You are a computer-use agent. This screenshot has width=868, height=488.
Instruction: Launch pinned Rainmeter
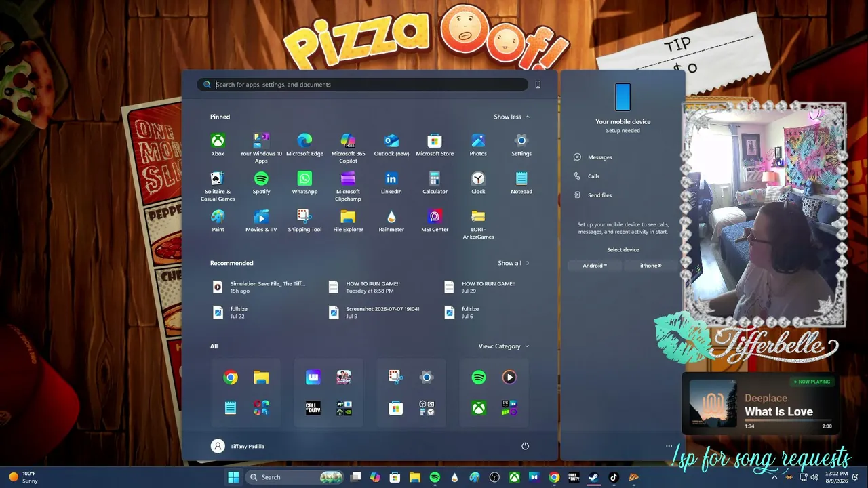391,220
